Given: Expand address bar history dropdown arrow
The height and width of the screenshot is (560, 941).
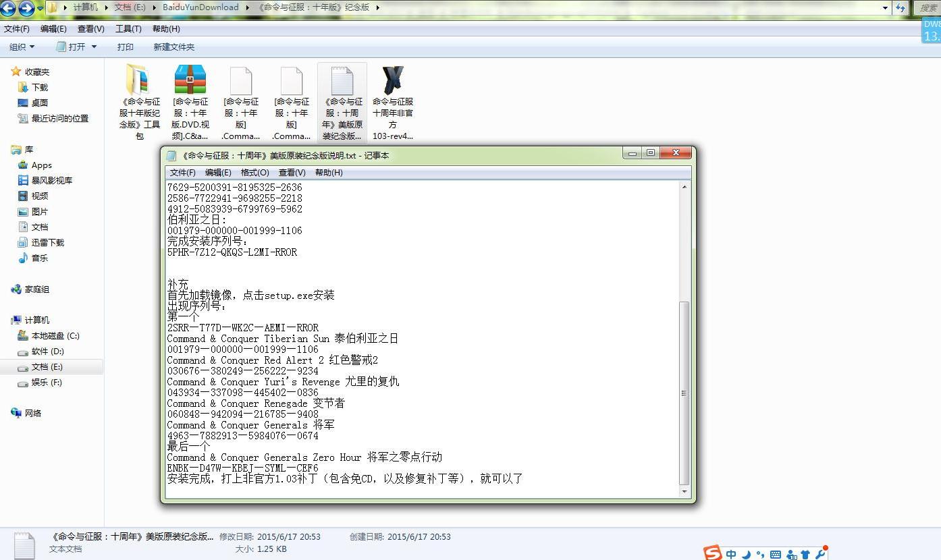Looking at the screenshot, I should [885, 8].
